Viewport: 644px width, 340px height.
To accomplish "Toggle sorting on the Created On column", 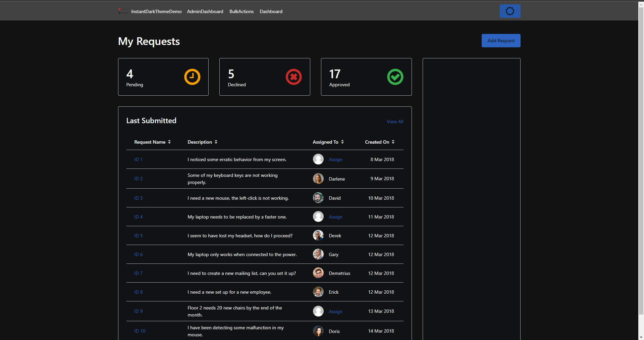I will click(x=393, y=142).
